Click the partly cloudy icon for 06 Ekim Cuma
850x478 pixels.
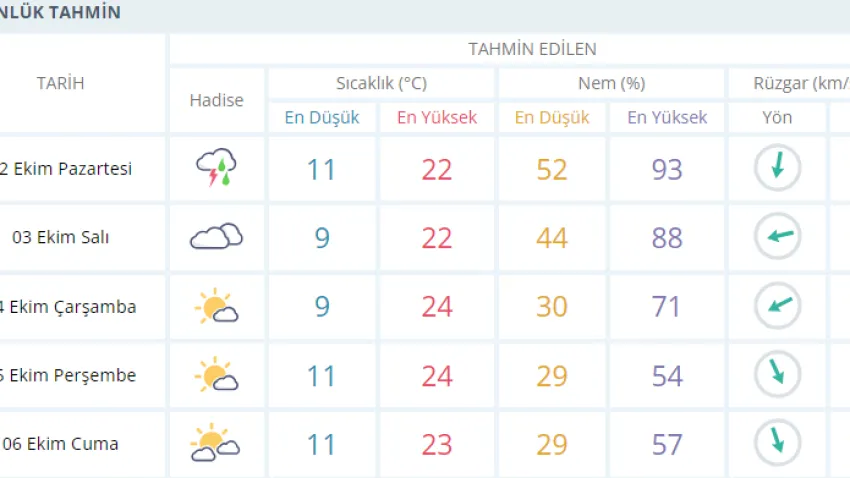click(216, 443)
